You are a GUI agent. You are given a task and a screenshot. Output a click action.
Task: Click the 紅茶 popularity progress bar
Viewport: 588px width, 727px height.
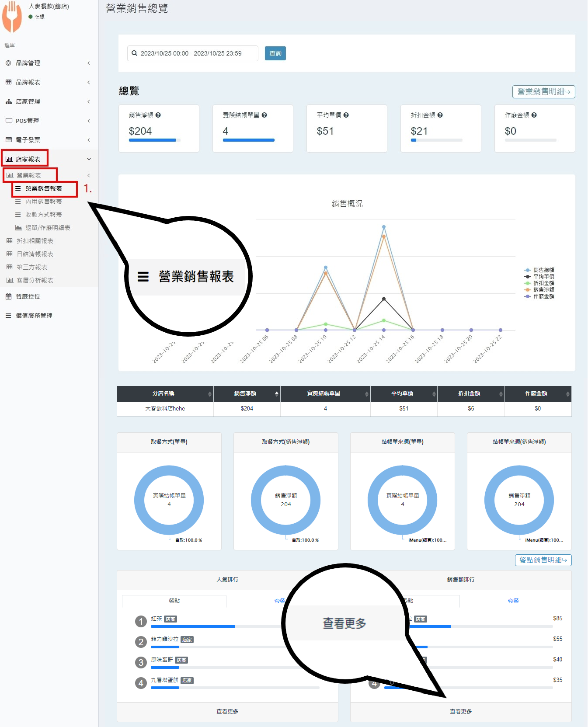193,626
